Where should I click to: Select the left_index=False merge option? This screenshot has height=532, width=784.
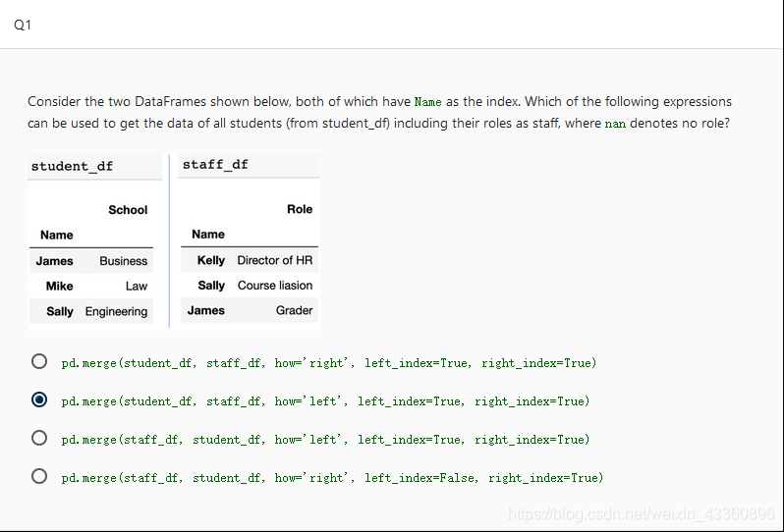pyautogui.click(x=39, y=476)
